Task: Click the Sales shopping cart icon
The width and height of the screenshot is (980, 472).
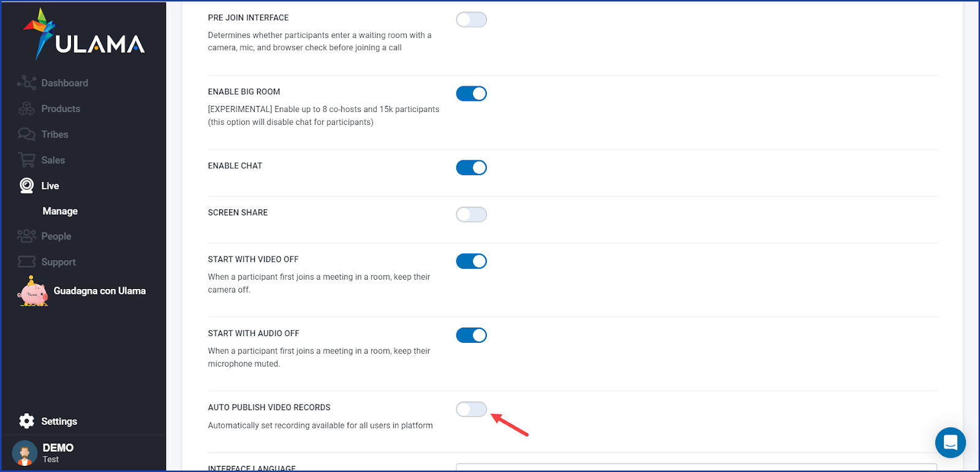Action: (27, 160)
